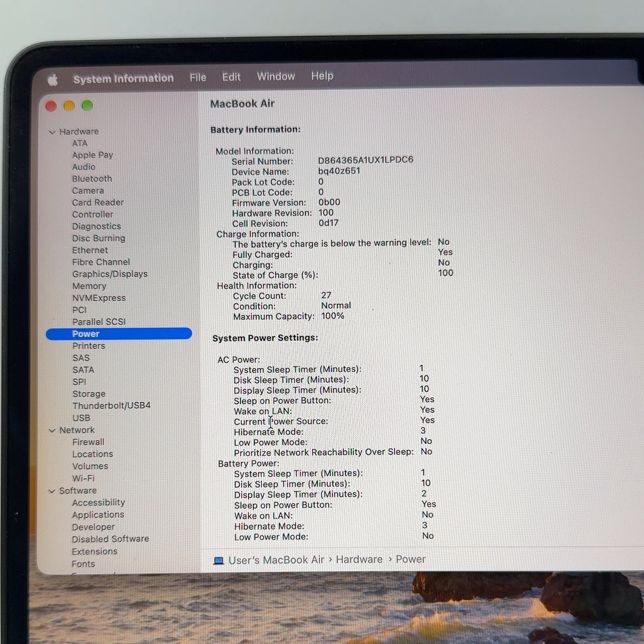Image resolution: width=644 pixels, height=644 pixels.
Task: Select Graphics/Displays in the sidebar
Action: tap(110, 274)
